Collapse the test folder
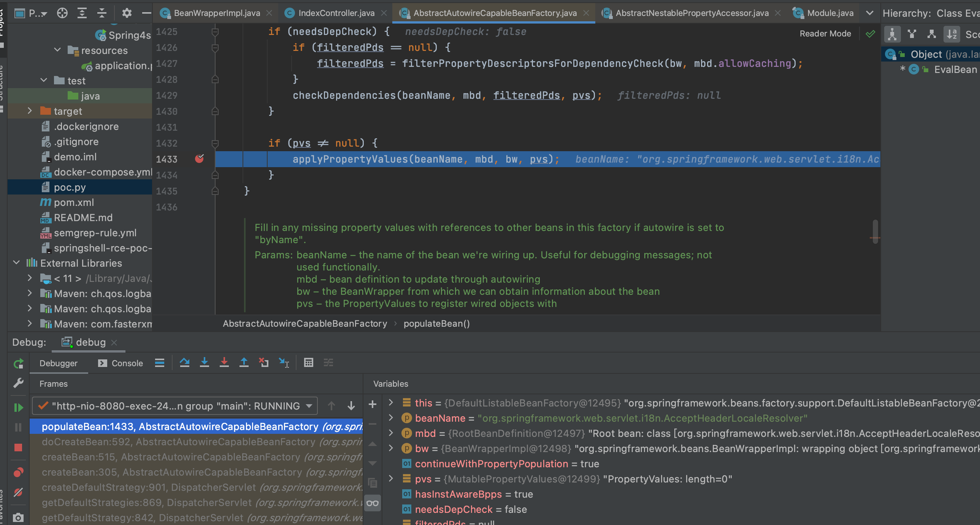 [x=44, y=81]
